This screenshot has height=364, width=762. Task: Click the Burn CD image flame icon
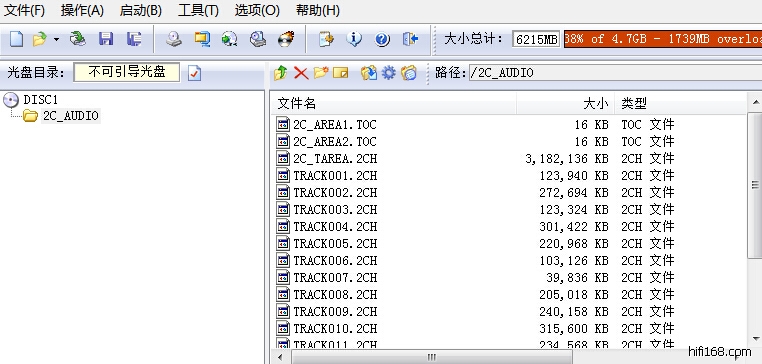click(x=286, y=39)
